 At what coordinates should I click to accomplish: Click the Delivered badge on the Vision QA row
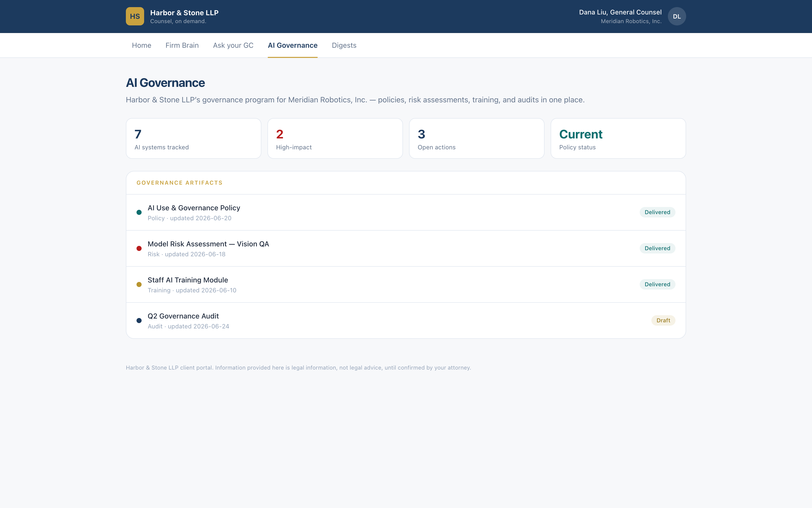pyautogui.click(x=657, y=248)
